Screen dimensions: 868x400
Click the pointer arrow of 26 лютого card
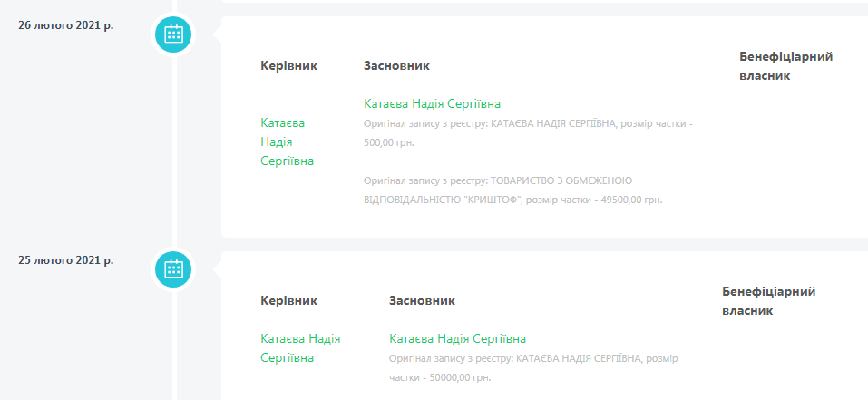217,35
